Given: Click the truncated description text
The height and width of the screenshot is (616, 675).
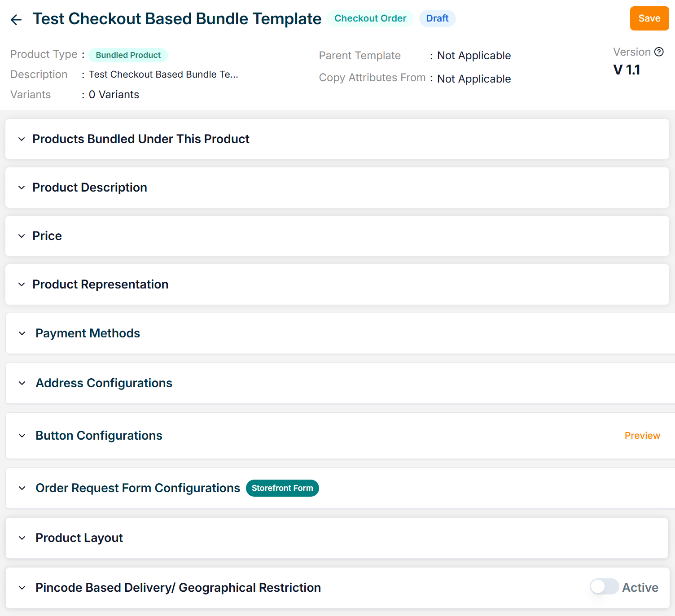Looking at the screenshot, I should pyautogui.click(x=163, y=74).
